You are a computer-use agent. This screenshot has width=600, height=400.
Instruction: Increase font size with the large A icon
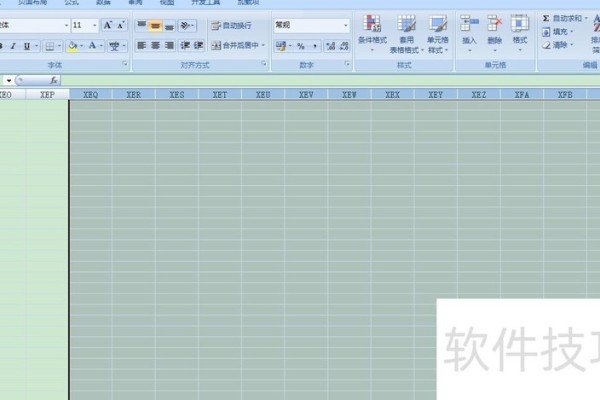pyautogui.click(x=108, y=25)
